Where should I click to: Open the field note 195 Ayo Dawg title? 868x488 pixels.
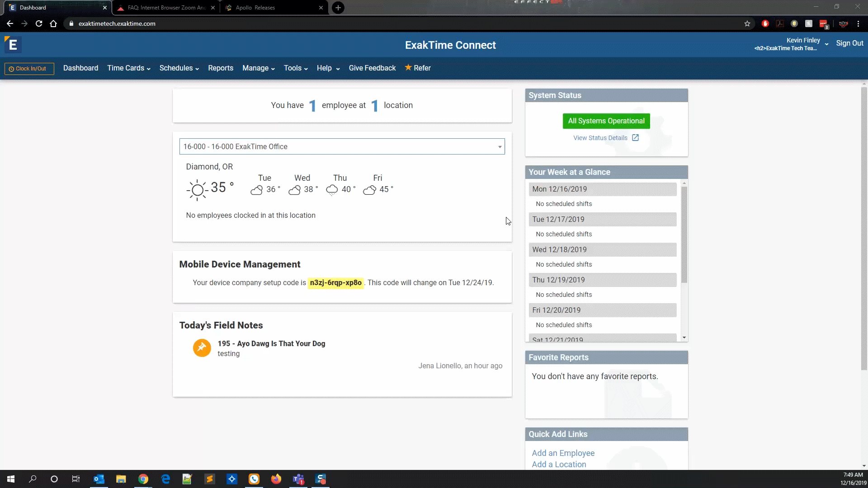(271, 343)
